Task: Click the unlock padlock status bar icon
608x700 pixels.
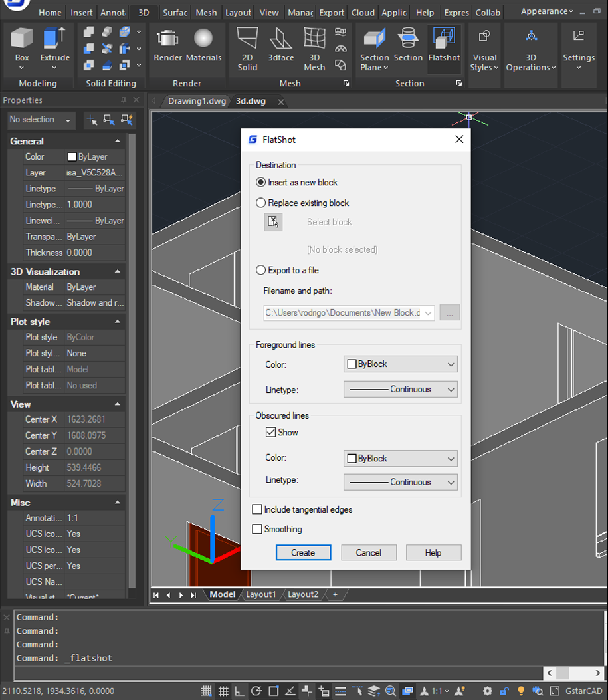Action: 504,691
